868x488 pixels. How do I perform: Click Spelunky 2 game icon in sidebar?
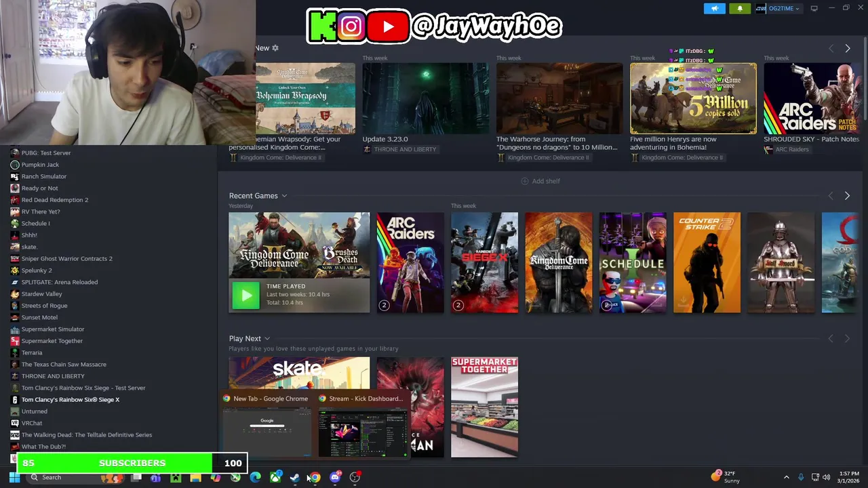click(15, 270)
